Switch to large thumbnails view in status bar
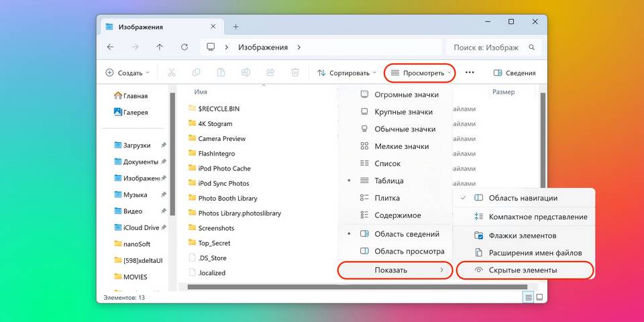Image resolution: width=644 pixels, height=322 pixels. pyautogui.click(x=539, y=297)
